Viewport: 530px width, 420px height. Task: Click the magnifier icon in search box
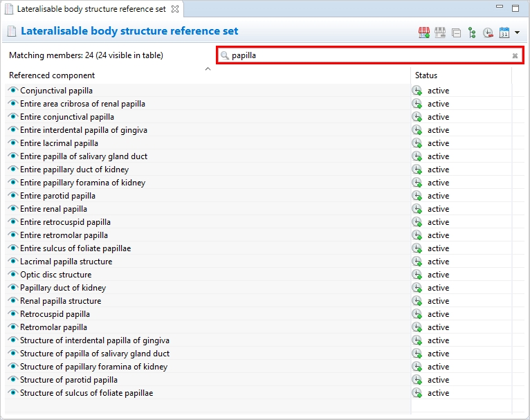pos(225,55)
